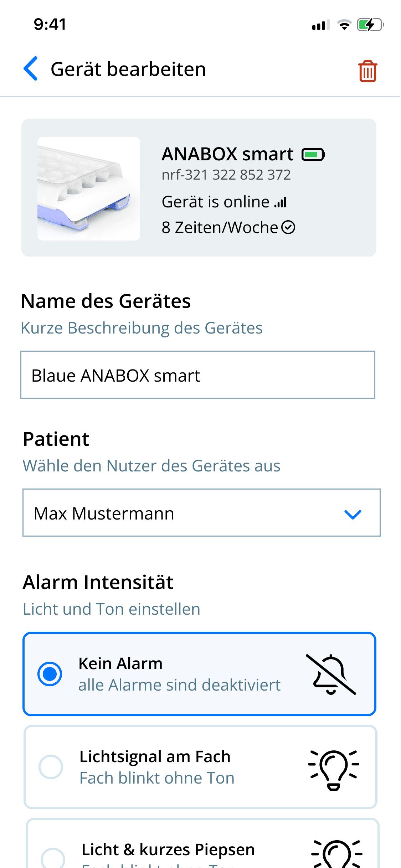Tap the Wi-Fi icon in the status bar
Image resolution: width=401 pixels, height=868 pixels.
tap(343, 25)
